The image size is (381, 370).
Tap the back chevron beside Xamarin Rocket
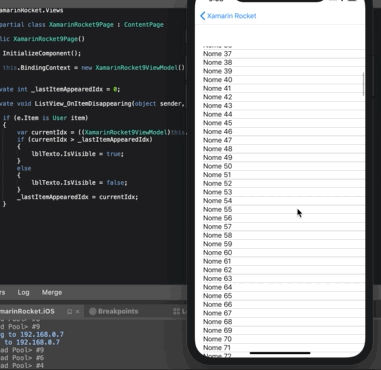[x=203, y=16]
